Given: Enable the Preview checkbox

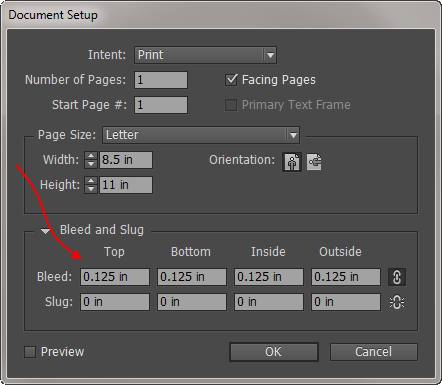Looking at the screenshot, I should 30,352.
